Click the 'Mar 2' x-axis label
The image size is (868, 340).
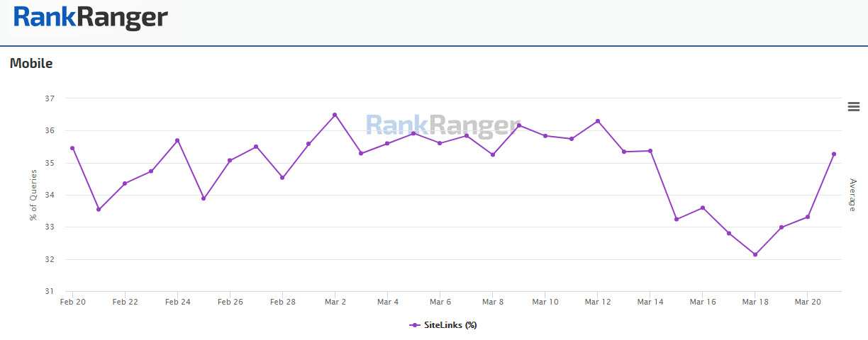point(335,302)
